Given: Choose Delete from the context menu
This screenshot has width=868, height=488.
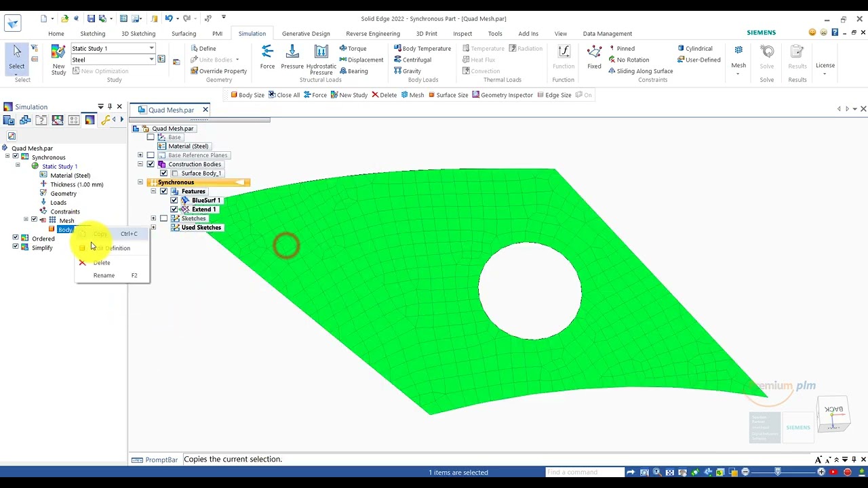Looking at the screenshot, I should [112, 262].
